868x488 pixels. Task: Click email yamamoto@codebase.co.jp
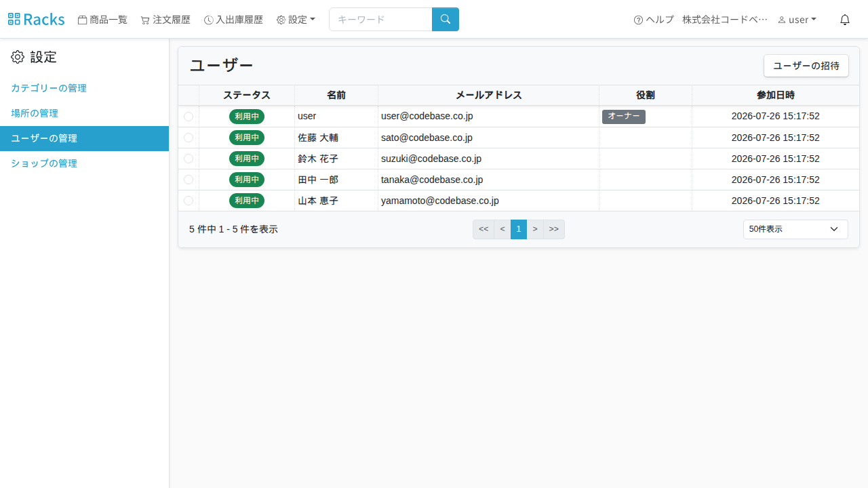440,201
